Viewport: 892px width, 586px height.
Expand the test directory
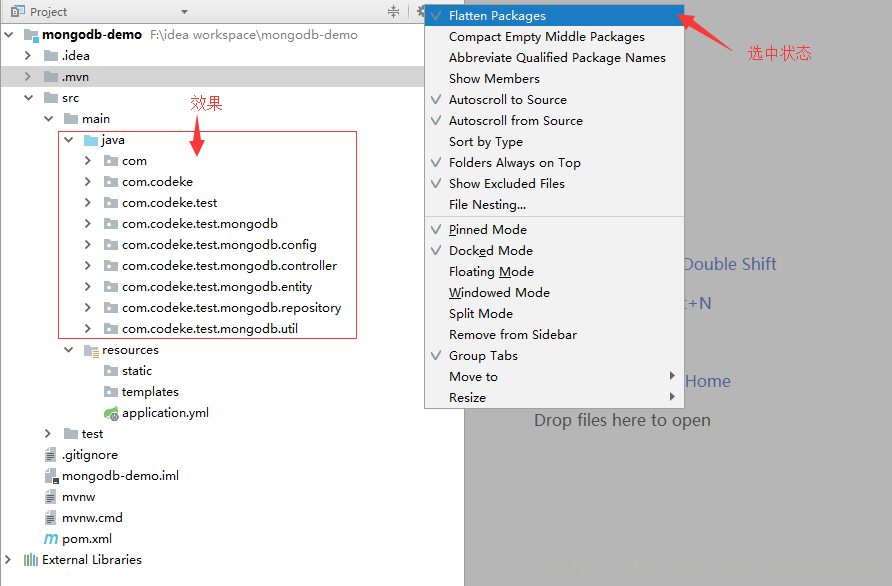point(48,433)
